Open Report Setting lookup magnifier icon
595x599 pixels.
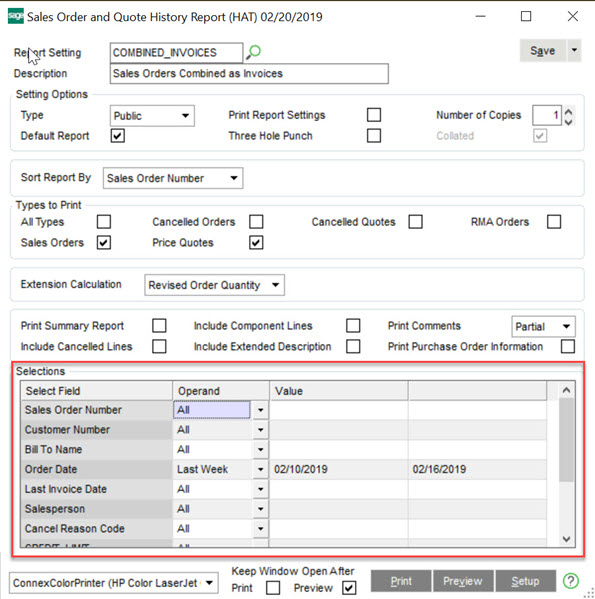pyautogui.click(x=253, y=52)
